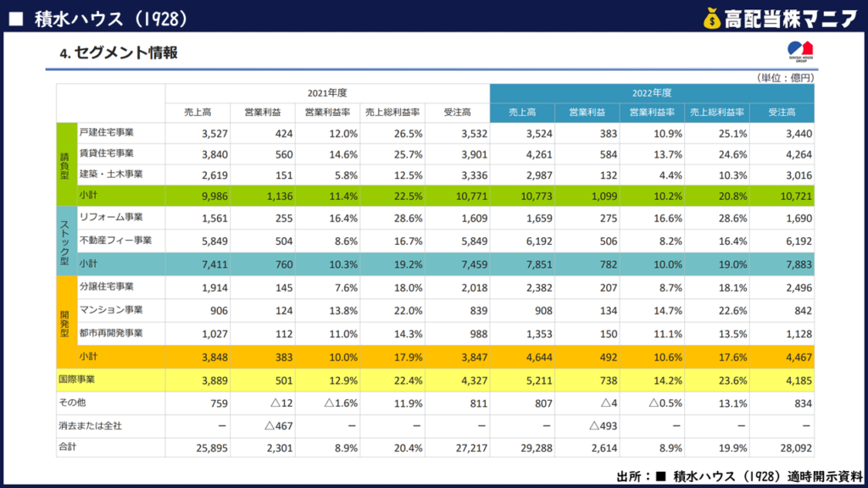Click the 10,773 subtotal in the green row
The width and height of the screenshot is (868, 488).
tap(537, 197)
